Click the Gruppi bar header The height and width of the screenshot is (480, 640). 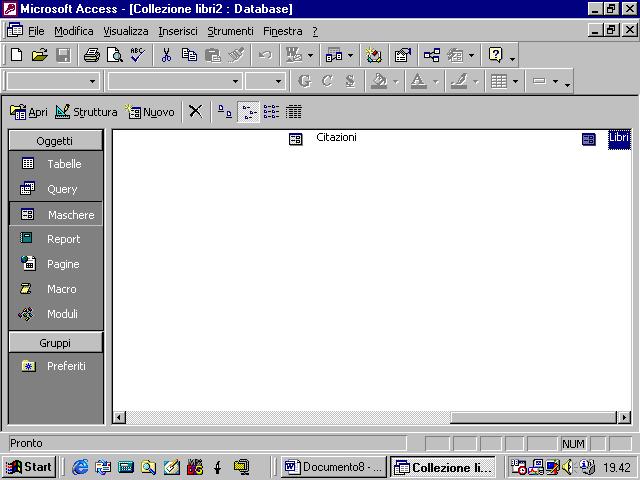[x=56, y=343]
